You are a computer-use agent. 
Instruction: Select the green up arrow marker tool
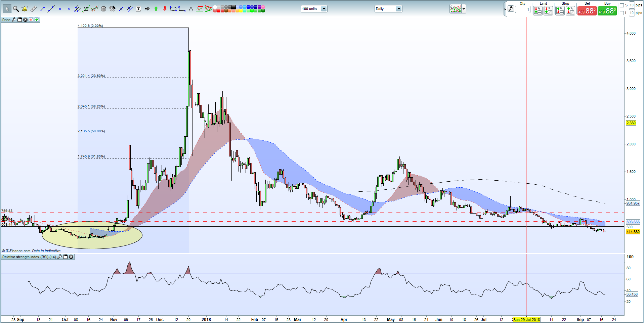pyautogui.click(x=156, y=9)
